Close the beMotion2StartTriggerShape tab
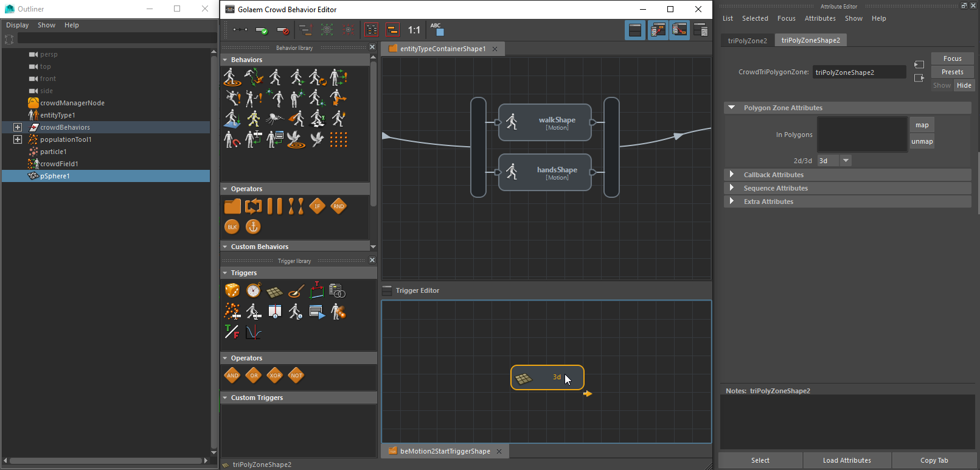980x470 pixels. 499,451
